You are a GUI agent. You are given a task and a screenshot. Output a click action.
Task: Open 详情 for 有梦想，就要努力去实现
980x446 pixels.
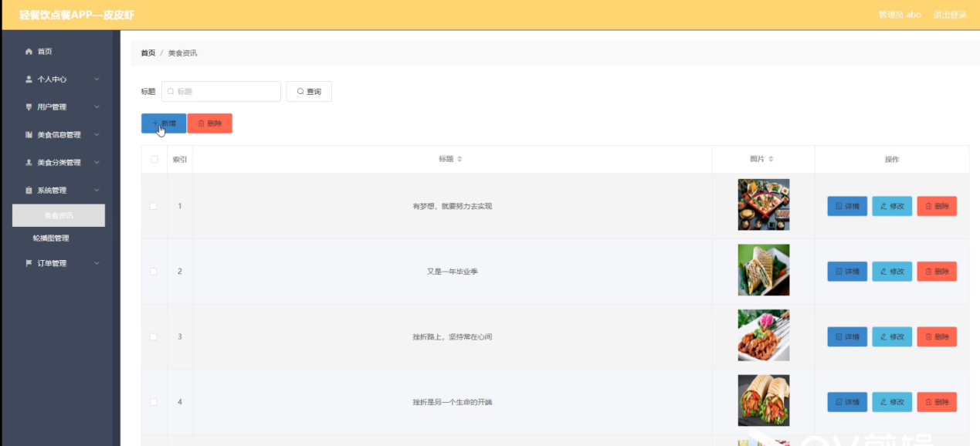coord(847,206)
